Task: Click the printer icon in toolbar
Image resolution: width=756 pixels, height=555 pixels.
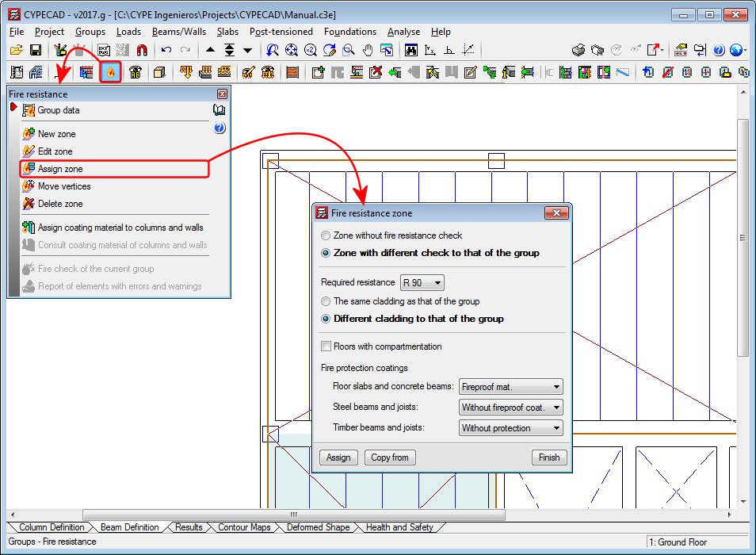Action: click(x=579, y=50)
